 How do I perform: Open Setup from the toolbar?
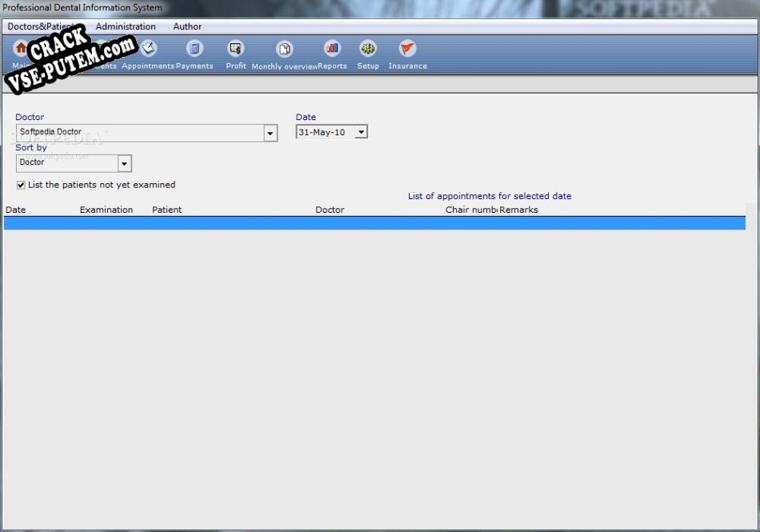(x=368, y=49)
